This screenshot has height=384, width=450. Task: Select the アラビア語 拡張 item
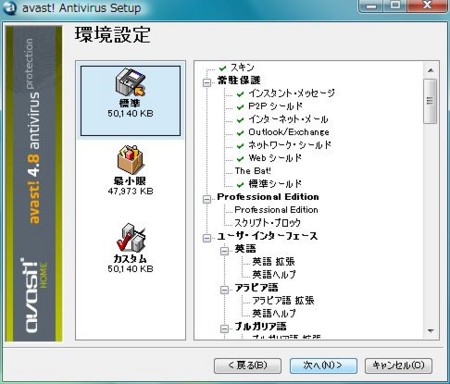[x=283, y=301]
